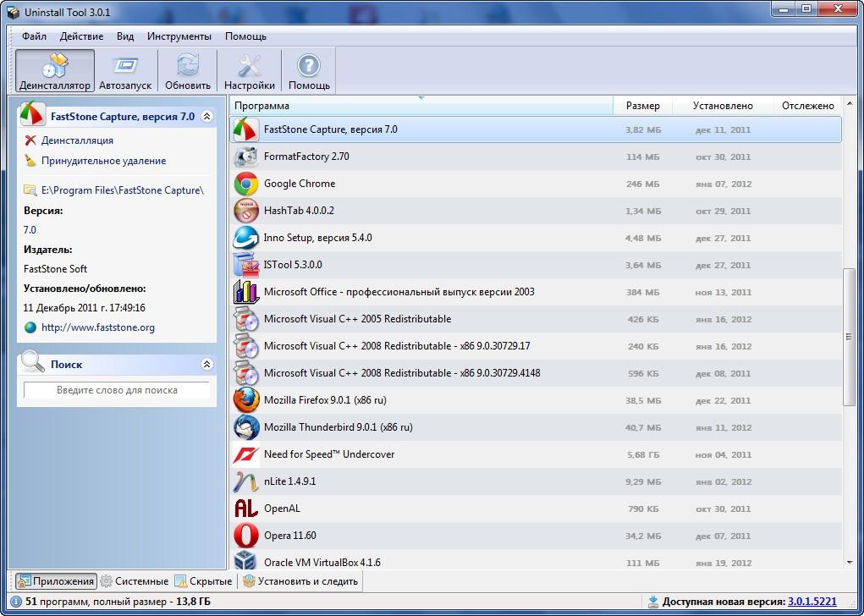The height and width of the screenshot is (616, 864).
Task: Click the Принудительное удаление link
Action: click(x=103, y=161)
